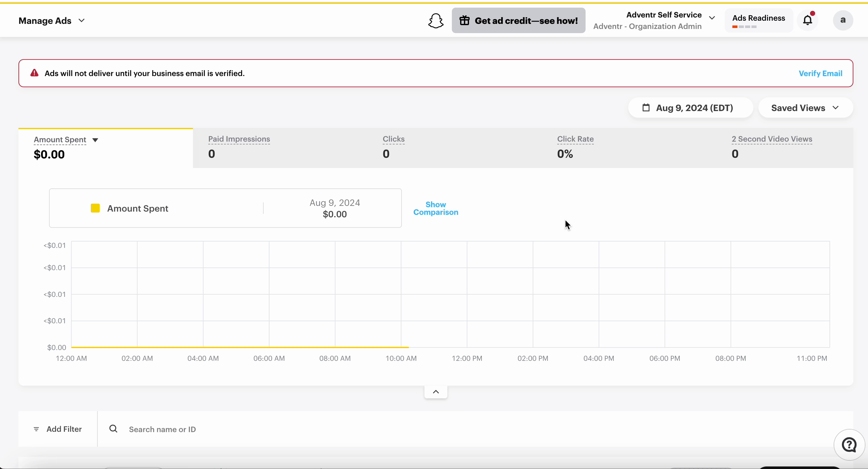
Task: Click the Verify Email link
Action: pyautogui.click(x=820, y=73)
